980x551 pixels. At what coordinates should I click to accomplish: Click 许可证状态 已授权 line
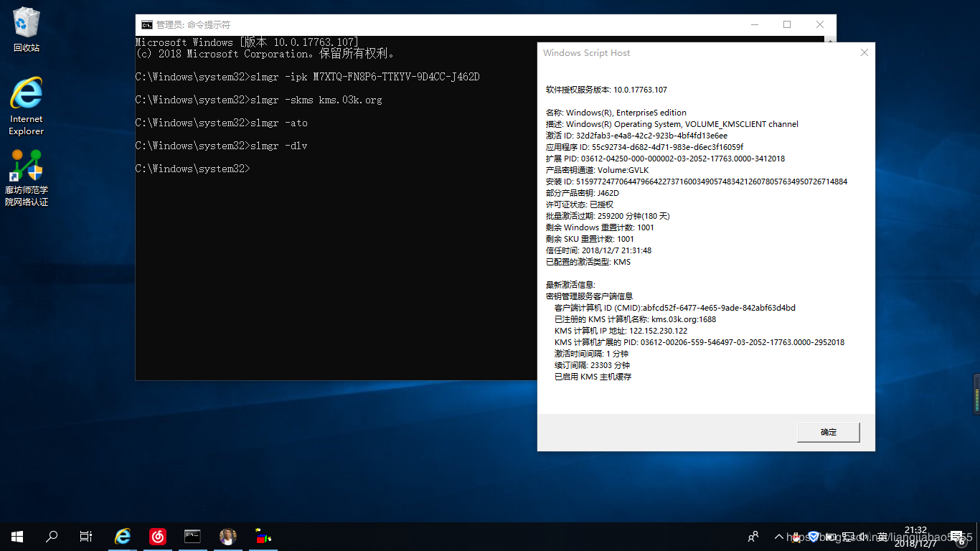(x=580, y=204)
